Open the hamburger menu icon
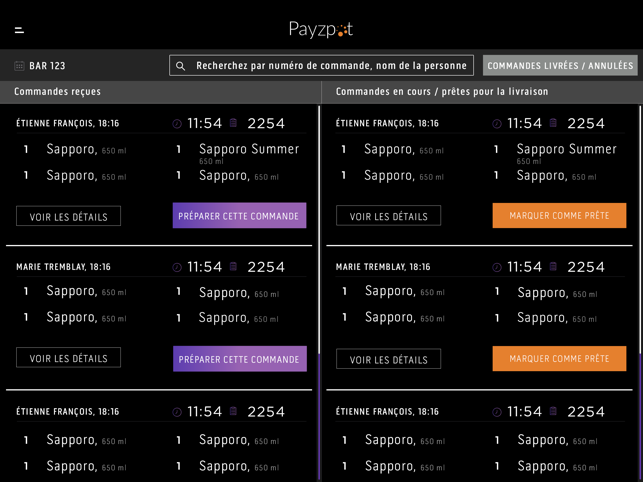Viewport: 643px width, 482px height. (x=19, y=30)
